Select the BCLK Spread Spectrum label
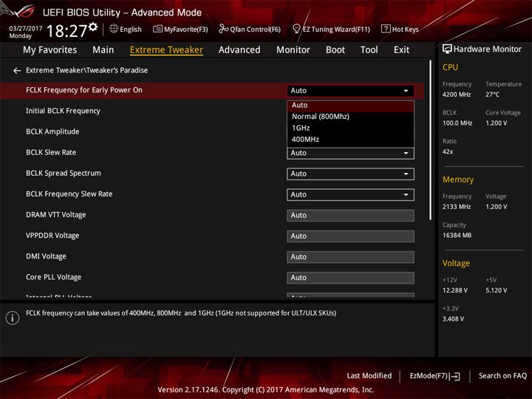 (x=64, y=174)
